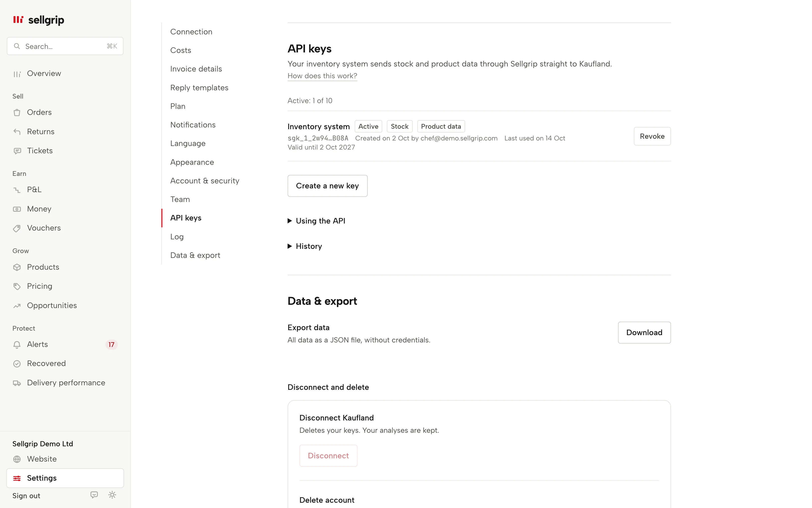This screenshot has width=812, height=508.
Task: Open Tickets in the sidebar
Action: 65,151
